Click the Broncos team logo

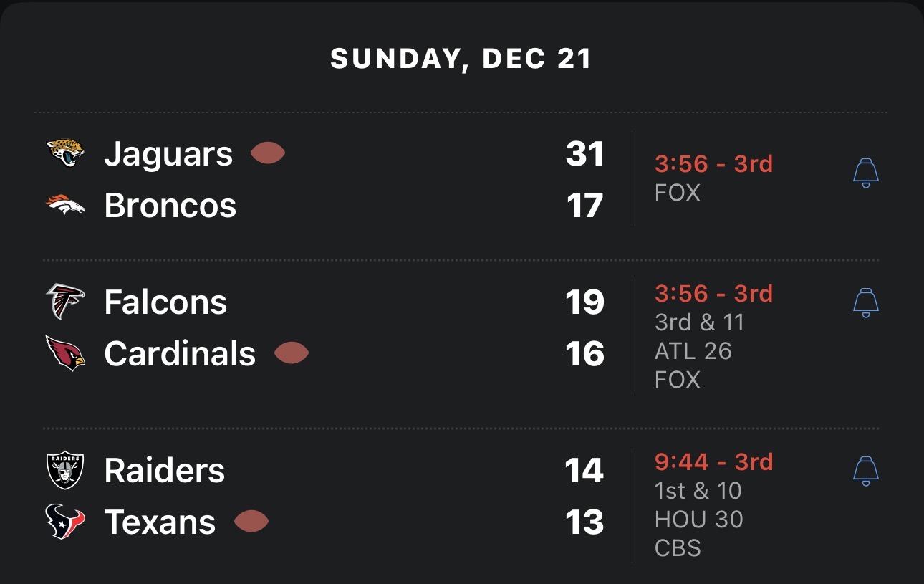tap(65, 206)
